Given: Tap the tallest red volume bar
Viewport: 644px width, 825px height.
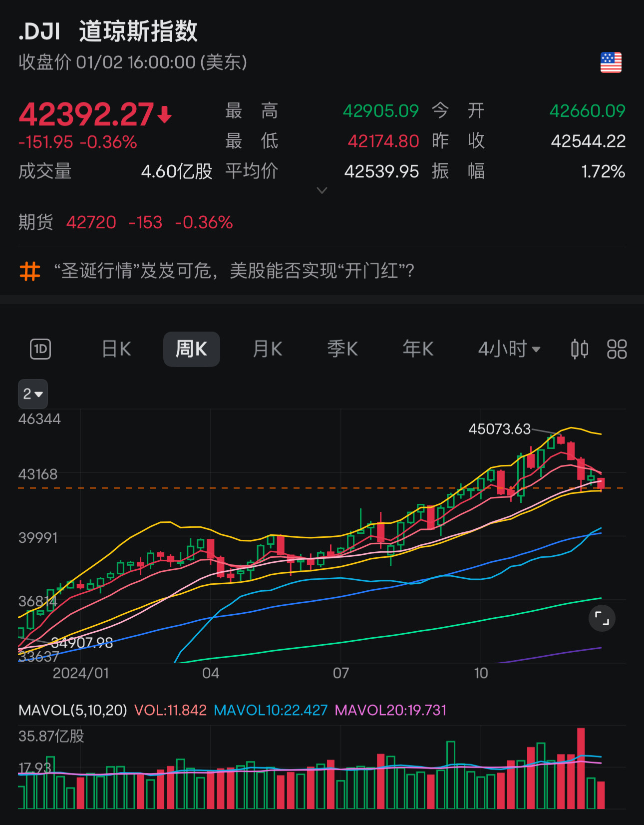Looking at the screenshot, I should [581, 768].
